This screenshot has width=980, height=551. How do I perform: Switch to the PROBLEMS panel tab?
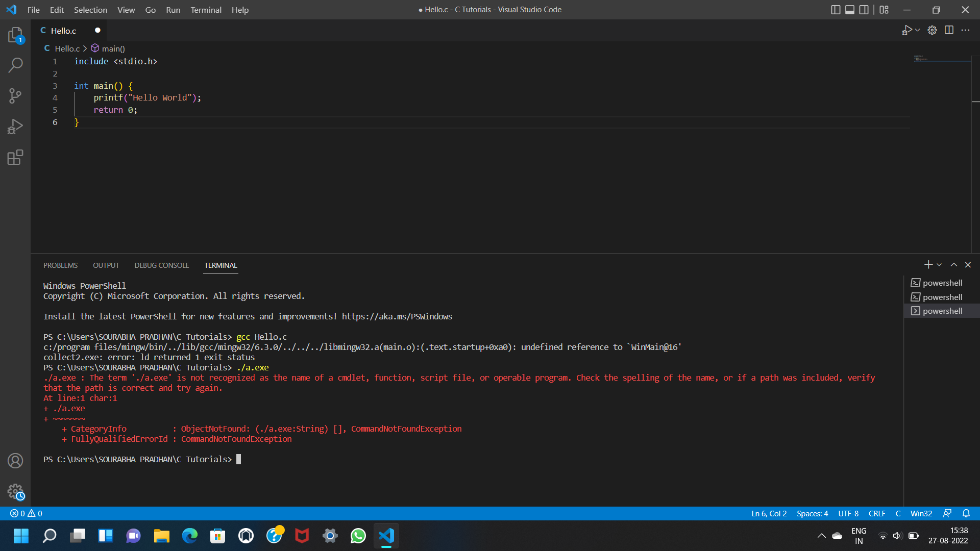(60, 265)
